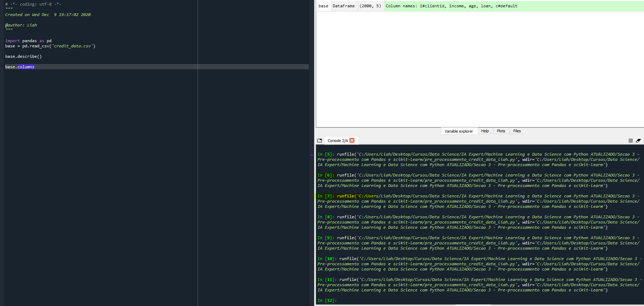
Task: Click the DataFrame type cell
Action: [344, 6]
